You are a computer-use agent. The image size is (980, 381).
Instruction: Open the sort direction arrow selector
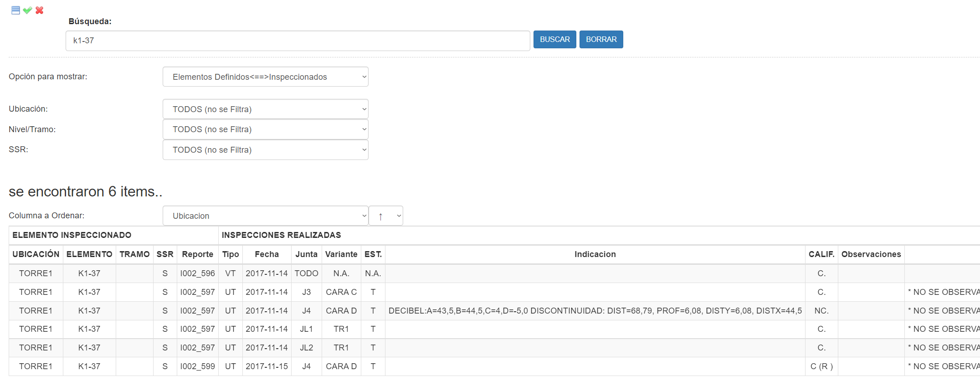pos(385,216)
